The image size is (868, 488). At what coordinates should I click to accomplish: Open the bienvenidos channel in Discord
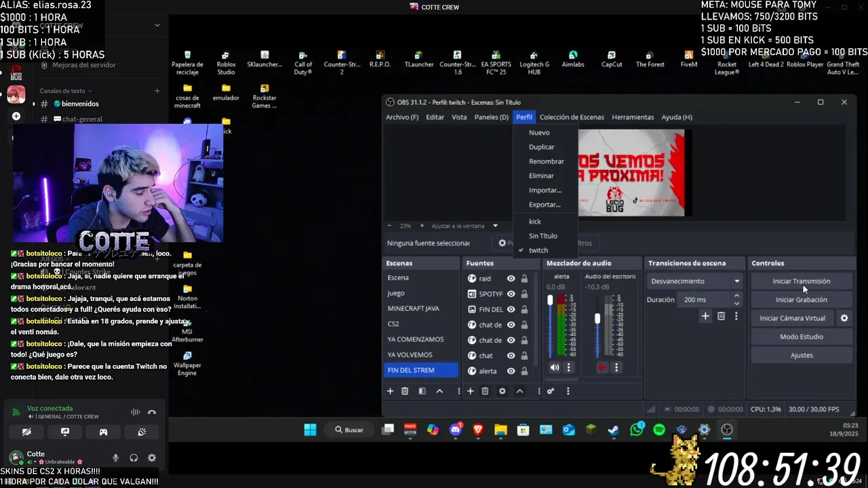pos(80,104)
